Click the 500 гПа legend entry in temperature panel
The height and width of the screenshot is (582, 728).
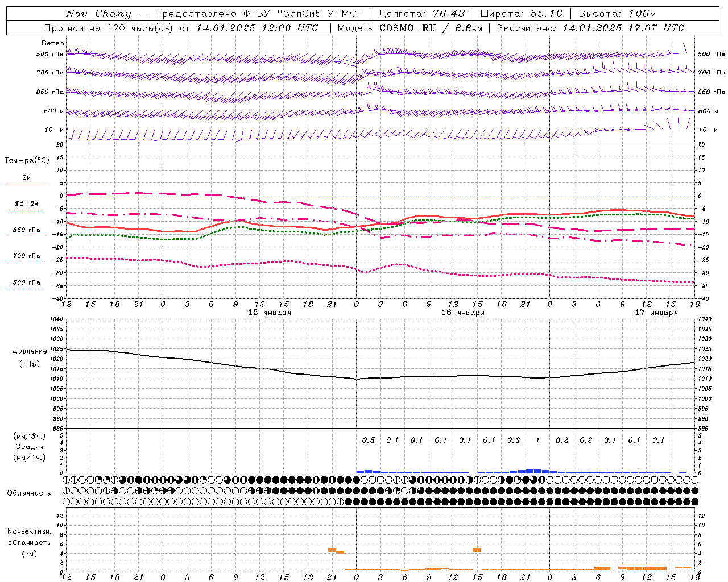26,282
